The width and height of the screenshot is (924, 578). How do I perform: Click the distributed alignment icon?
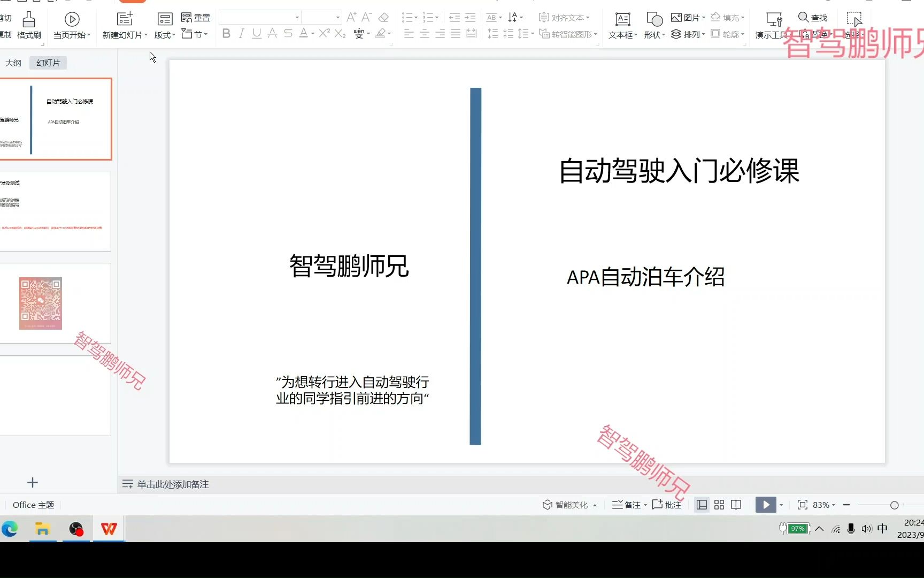click(471, 34)
